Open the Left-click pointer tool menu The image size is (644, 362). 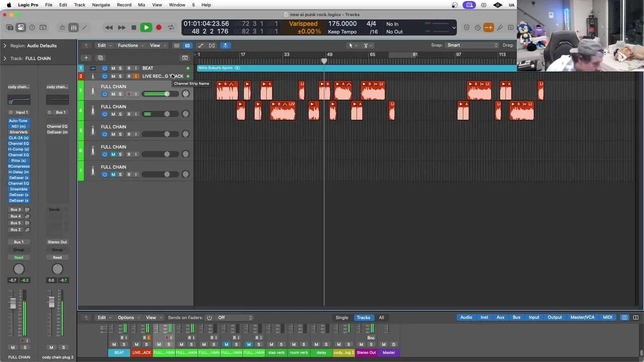coord(352,45)
